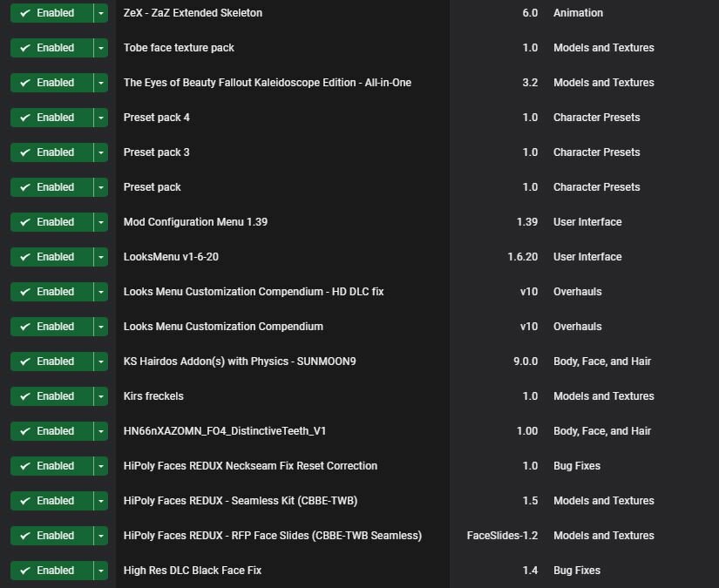Click the Models and Textures category on Tobe face row
Screen dimensions: 719x588
point(603,48)
